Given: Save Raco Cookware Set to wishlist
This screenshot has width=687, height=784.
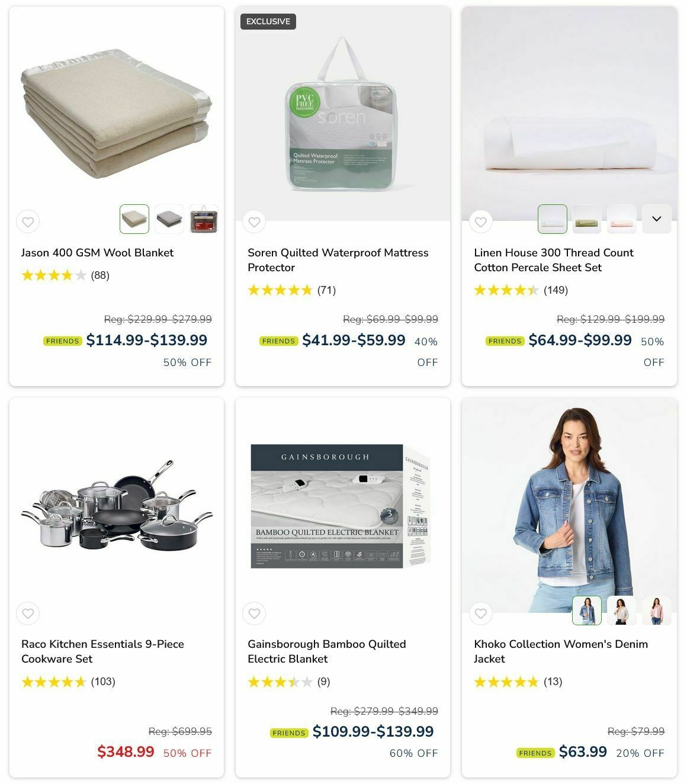Looking at the screenshot, I should (x=28, y=613).
